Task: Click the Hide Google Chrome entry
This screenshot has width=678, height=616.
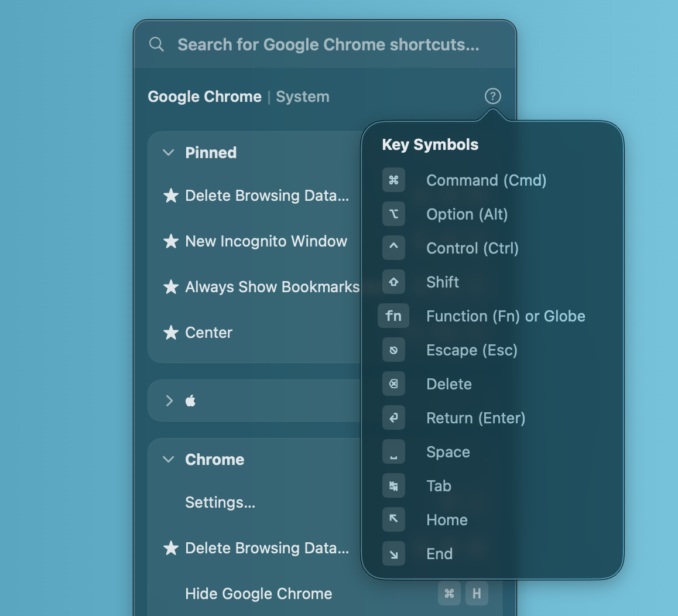Action: pyautogui.click(x=258, y=594)
